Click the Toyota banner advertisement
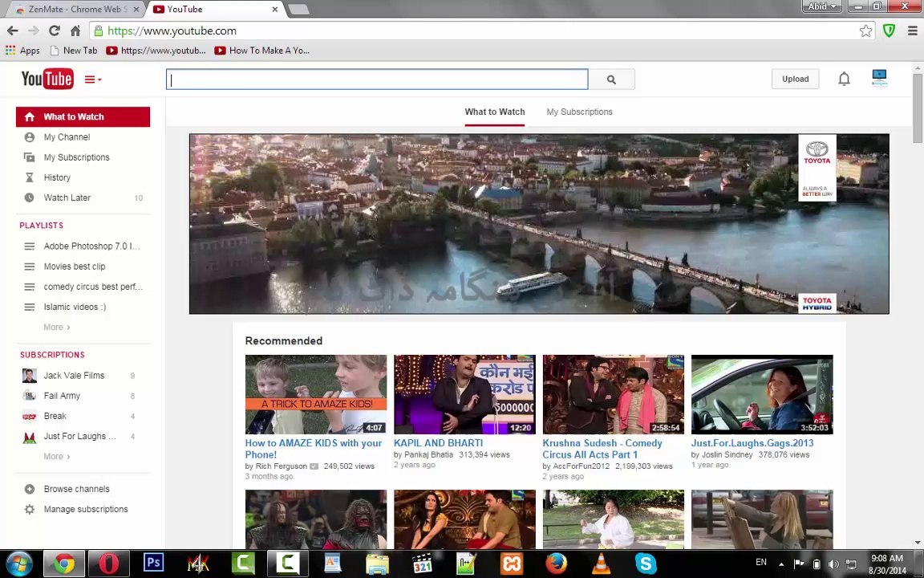The width and height of the screenshot is (924, 578). tap(539, 223)
